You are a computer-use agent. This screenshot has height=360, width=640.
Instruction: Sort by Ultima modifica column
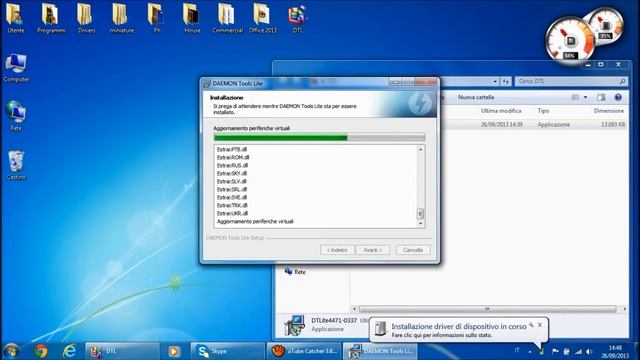501,111
